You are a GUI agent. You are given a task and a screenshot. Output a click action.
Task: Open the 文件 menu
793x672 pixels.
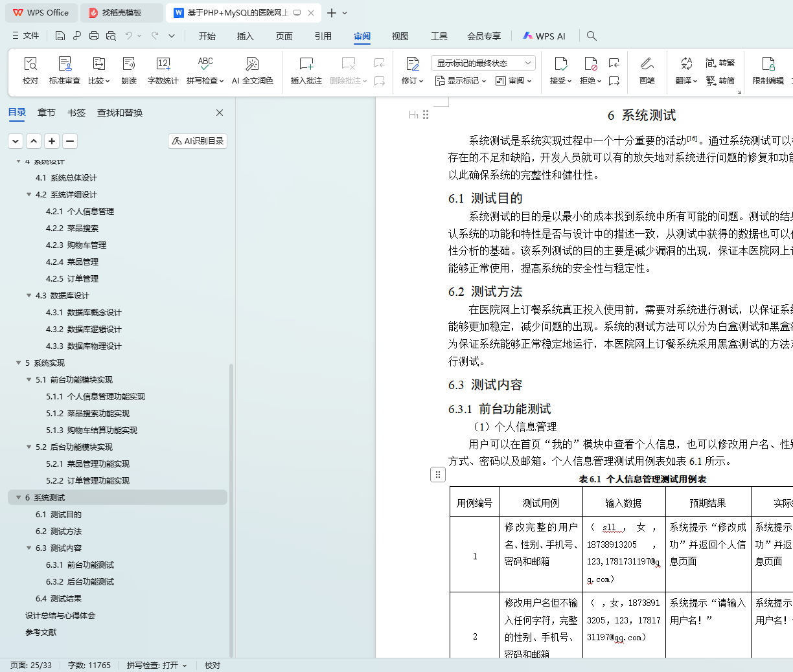(x=26, y=36)
